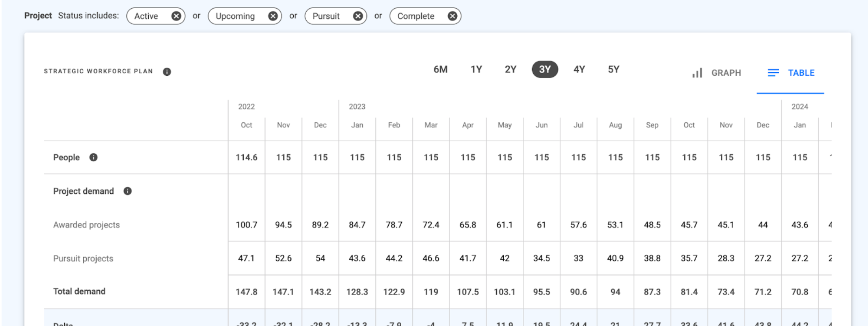The height and width of the screenshot is (326, 868).
Task: Remove the Upcoming status filter chip
Action: (273, 16)
